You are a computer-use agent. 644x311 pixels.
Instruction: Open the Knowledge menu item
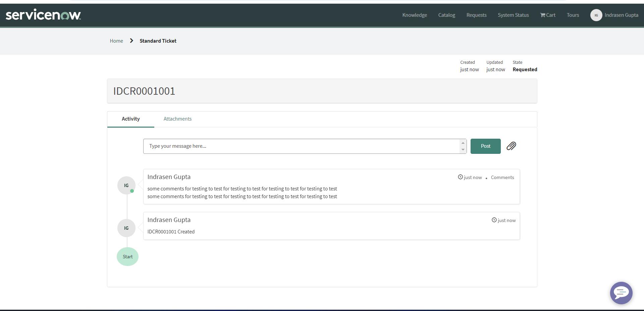415,15
